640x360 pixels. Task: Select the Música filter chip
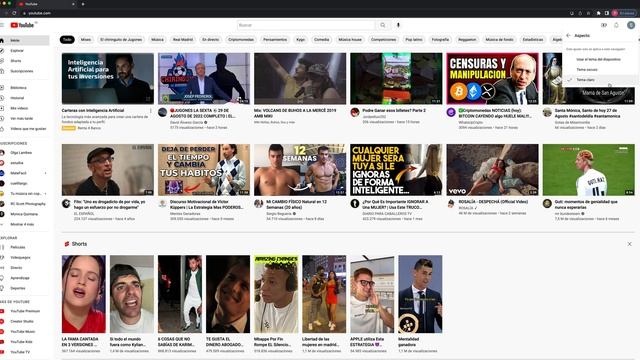157,40
